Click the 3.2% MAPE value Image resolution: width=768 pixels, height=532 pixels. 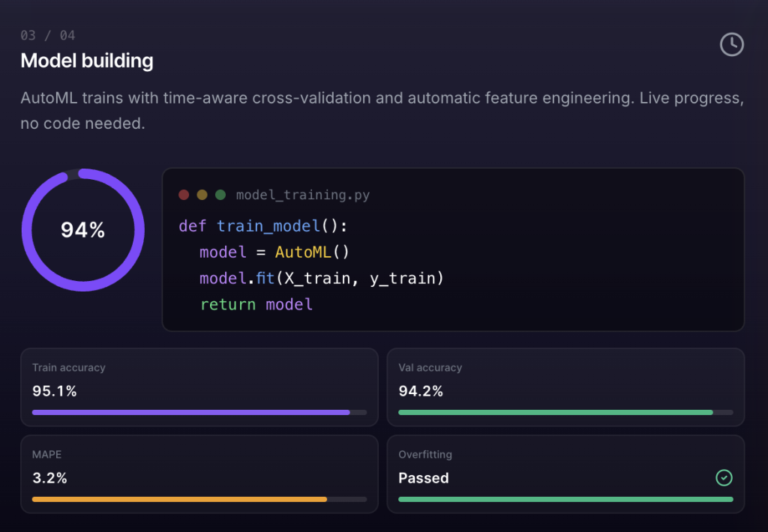coord(49,478)
